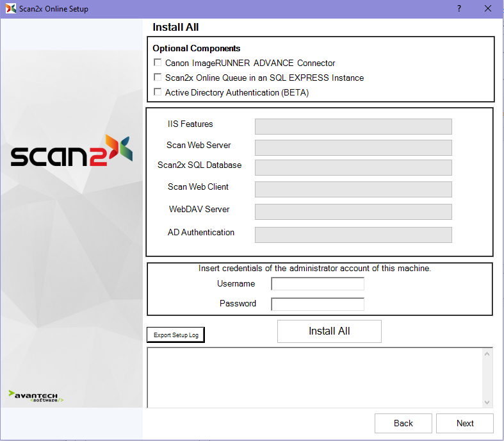
Task: Close the Scan2x Online Setup window
Action: coord(489,9)
